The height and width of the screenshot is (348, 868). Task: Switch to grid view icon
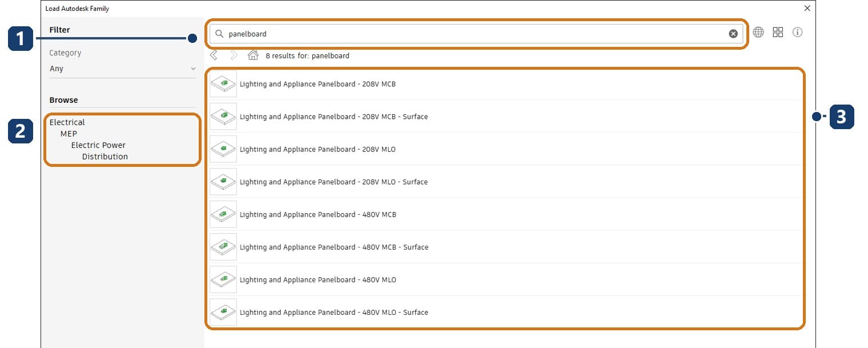[x=778, y=33]
